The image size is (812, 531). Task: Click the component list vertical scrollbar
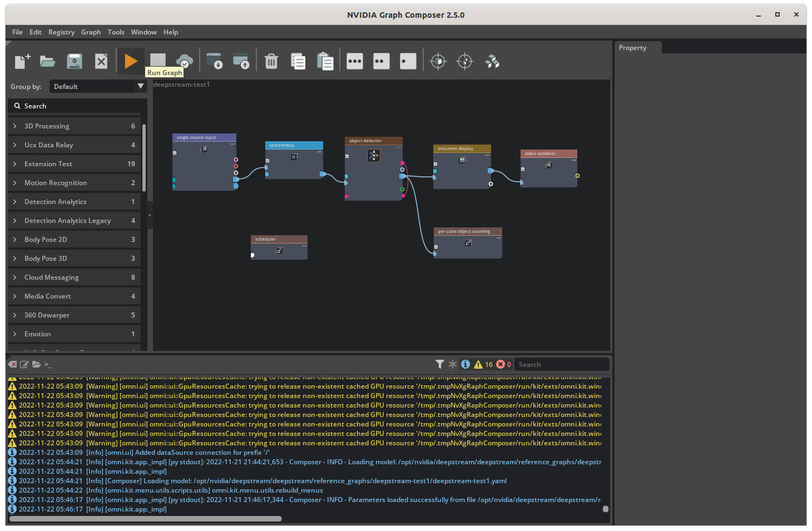click(144, 158)
